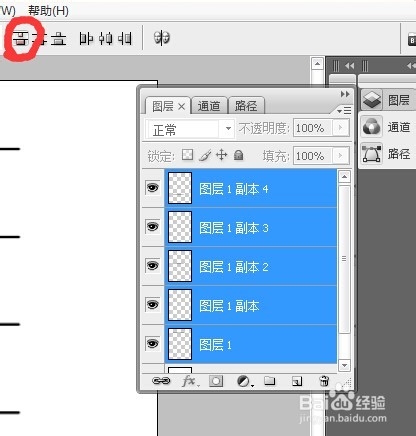Click thumbnail of 图层 1 副本 4

coord(180,188)
